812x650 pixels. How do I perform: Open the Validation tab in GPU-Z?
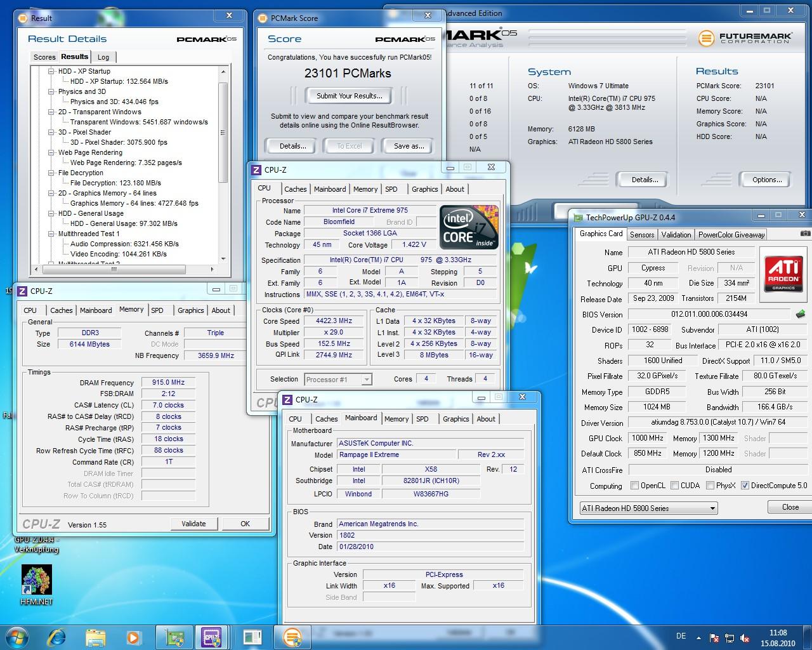[x=676, y=234]
